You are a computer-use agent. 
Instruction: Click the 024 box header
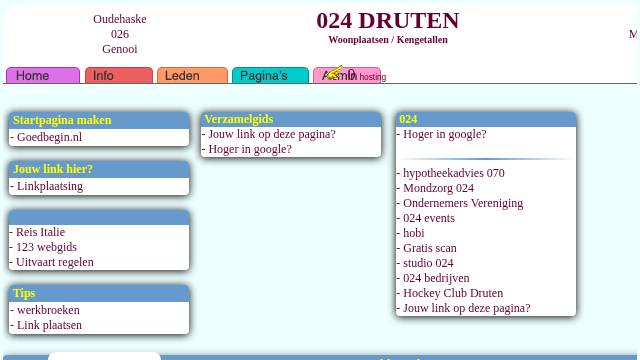[x=486, y=119]
